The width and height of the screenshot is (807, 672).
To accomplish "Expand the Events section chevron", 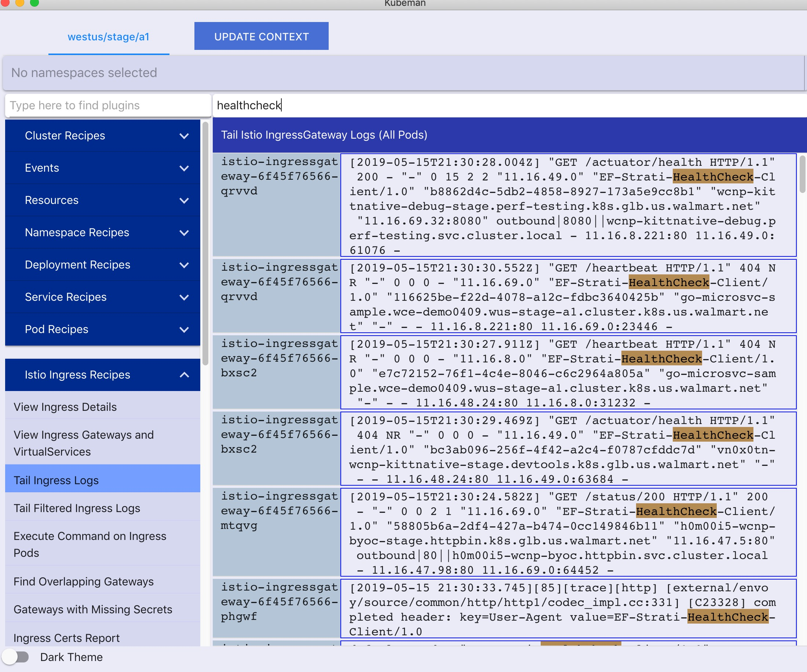I will (x=184, y=168).
